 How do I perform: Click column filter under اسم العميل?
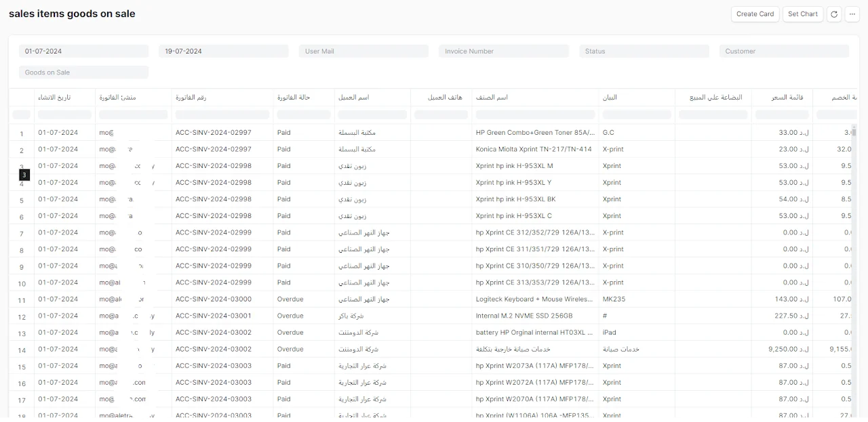(372, 114)
